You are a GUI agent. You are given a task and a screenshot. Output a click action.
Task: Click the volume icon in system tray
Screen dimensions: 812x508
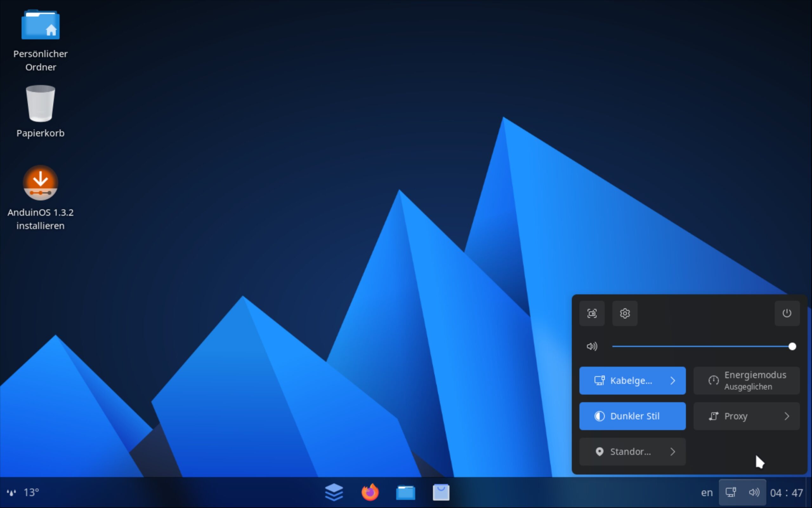pyautogui.click(x=754, y=492)
